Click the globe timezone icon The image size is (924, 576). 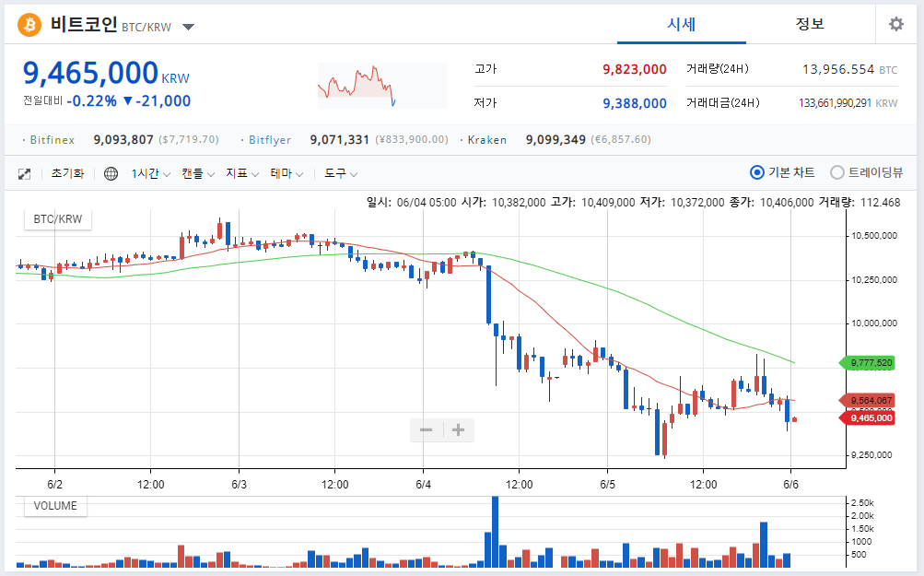click(111, 174)
